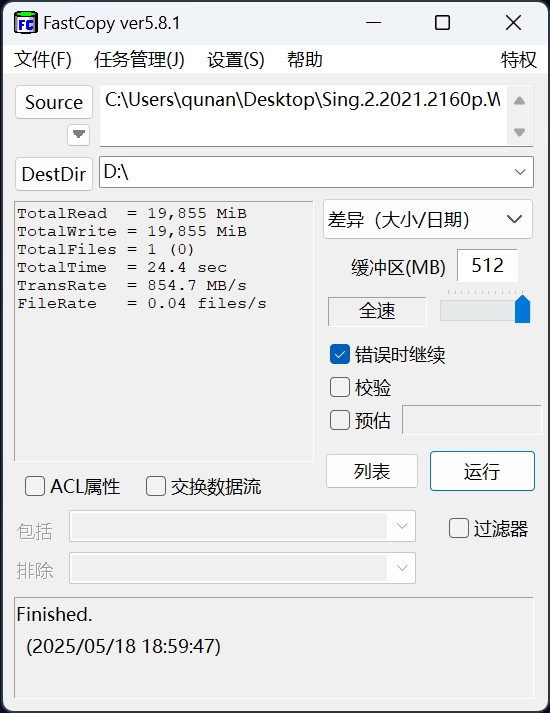
Task: Tick the ACL属性 checkbox
Action: tap(35, 486)
